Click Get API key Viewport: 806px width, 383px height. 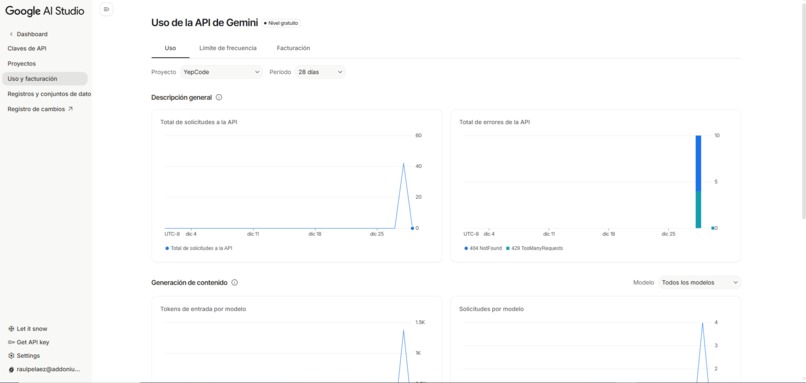point(33,342)
